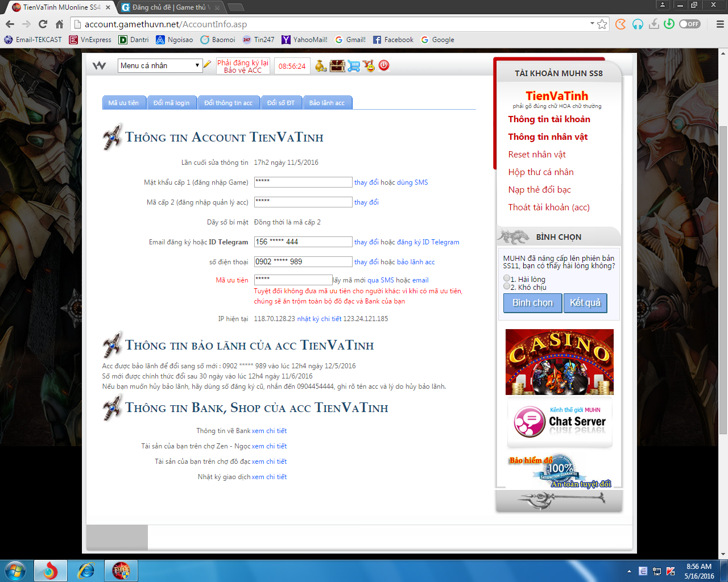Click the browser vertical scrollbar

coord(723,278)
